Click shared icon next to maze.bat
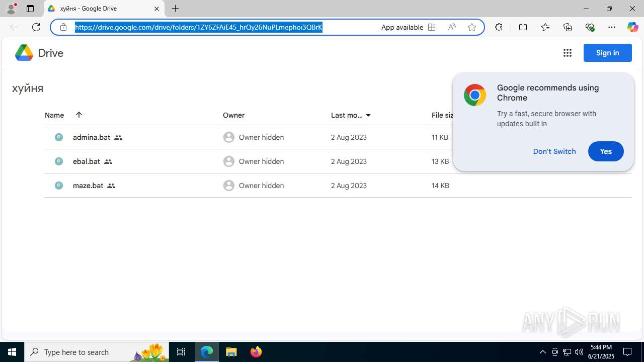 (x=111, y=186)
